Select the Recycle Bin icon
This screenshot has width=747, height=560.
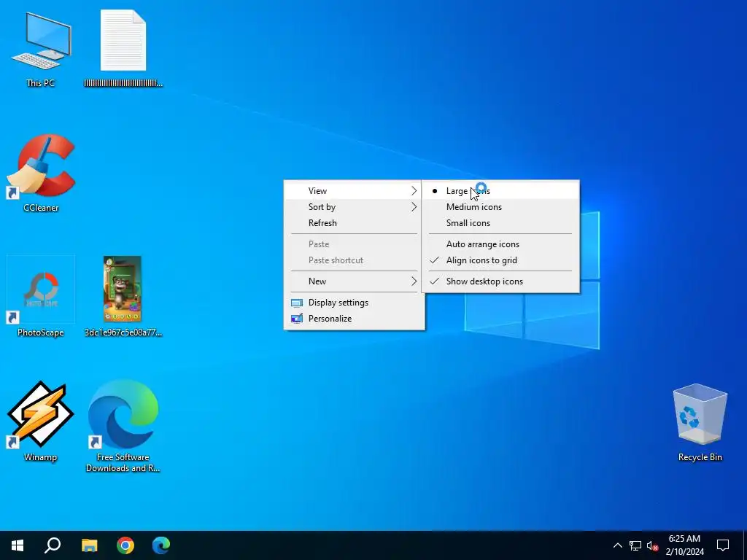[700, 414]
